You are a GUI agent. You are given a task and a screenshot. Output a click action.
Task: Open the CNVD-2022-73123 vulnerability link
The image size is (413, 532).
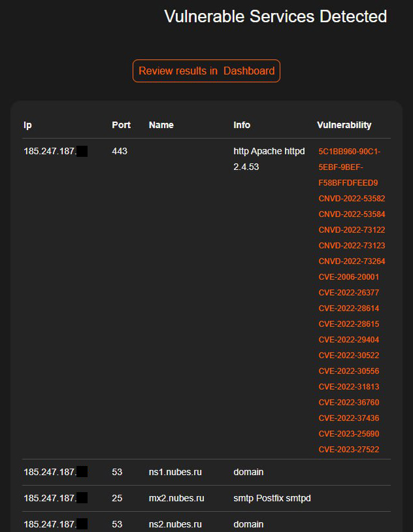[x=352, y=246]
